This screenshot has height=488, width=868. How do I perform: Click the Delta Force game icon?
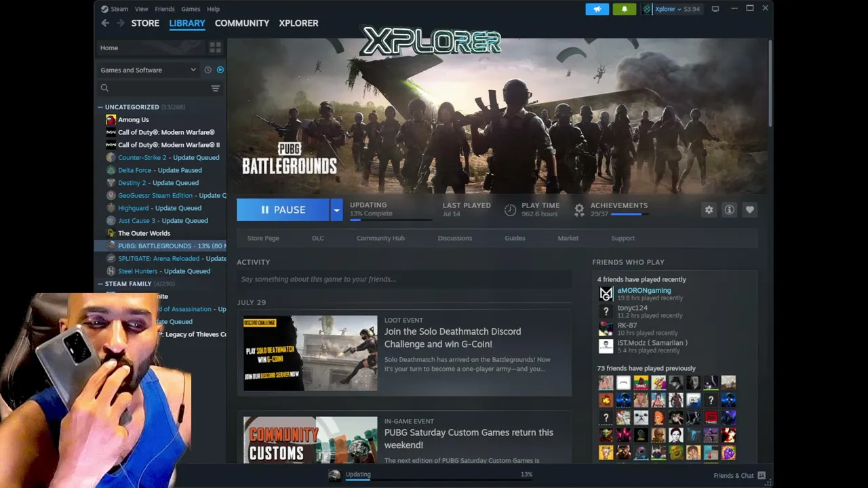click(x=111, y=170)
